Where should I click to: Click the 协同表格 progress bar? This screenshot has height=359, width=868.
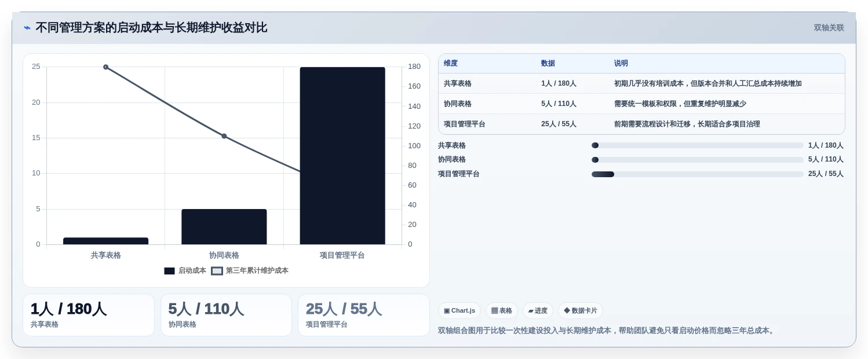pyautogui.click(x=698, y=160)
